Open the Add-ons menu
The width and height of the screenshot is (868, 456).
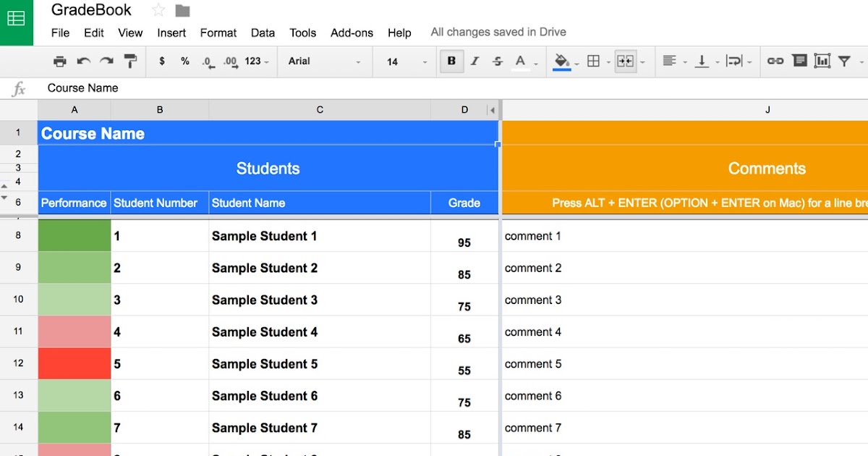352,33
